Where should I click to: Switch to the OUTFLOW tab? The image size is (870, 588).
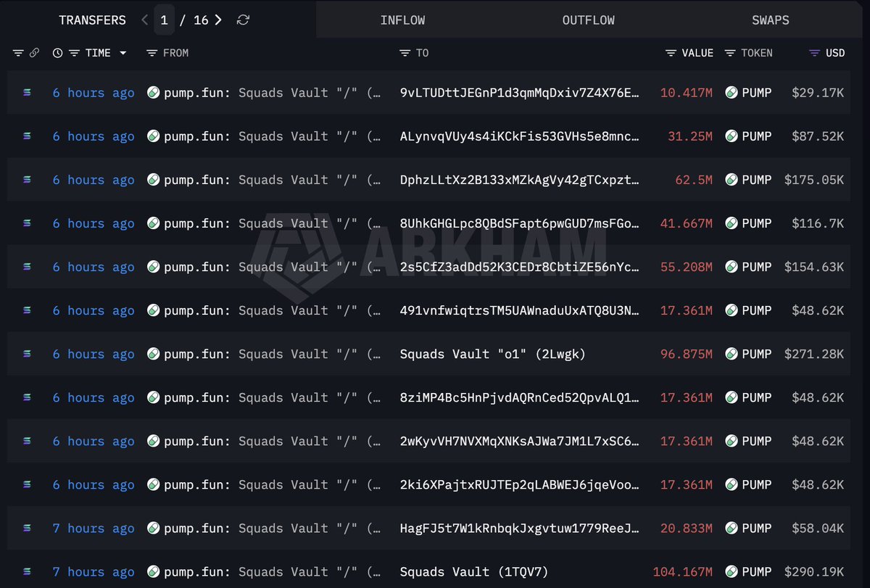(x=588, y=20)
